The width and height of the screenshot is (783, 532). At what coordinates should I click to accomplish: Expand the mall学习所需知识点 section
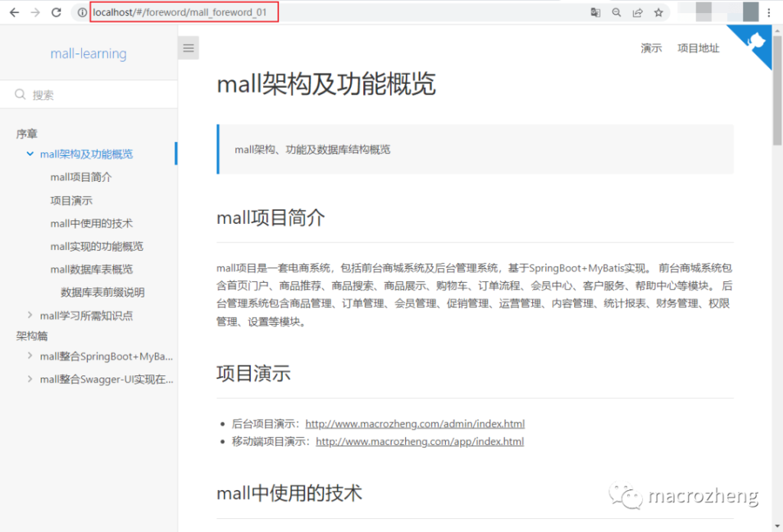[x=31, y=315]
